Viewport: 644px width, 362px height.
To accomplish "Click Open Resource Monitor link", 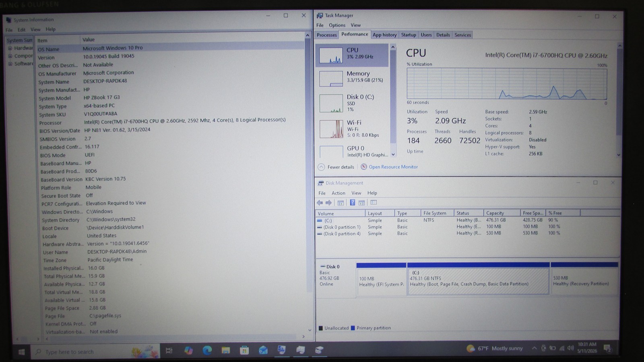I will pos(393,167).
